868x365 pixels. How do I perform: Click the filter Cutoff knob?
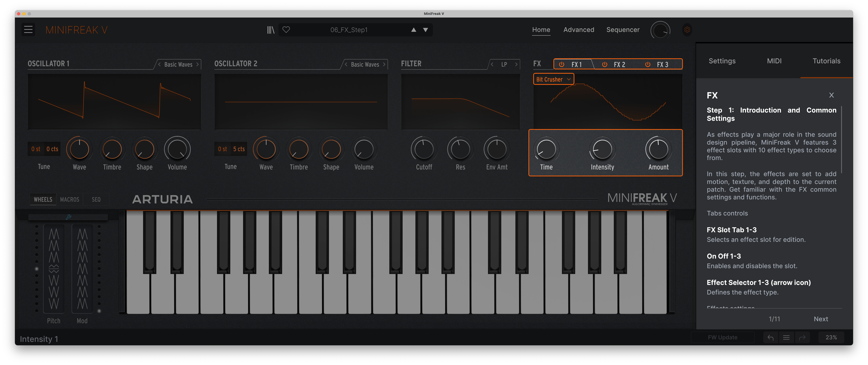pos(424,149)
